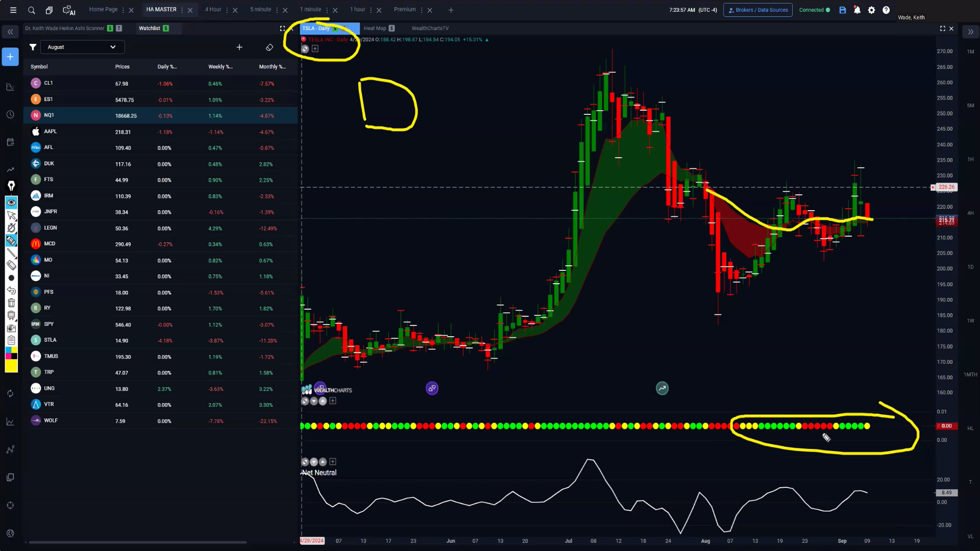Select the 1H timeframe button
The image size is (980, 551).
click(x=970, y=159)
